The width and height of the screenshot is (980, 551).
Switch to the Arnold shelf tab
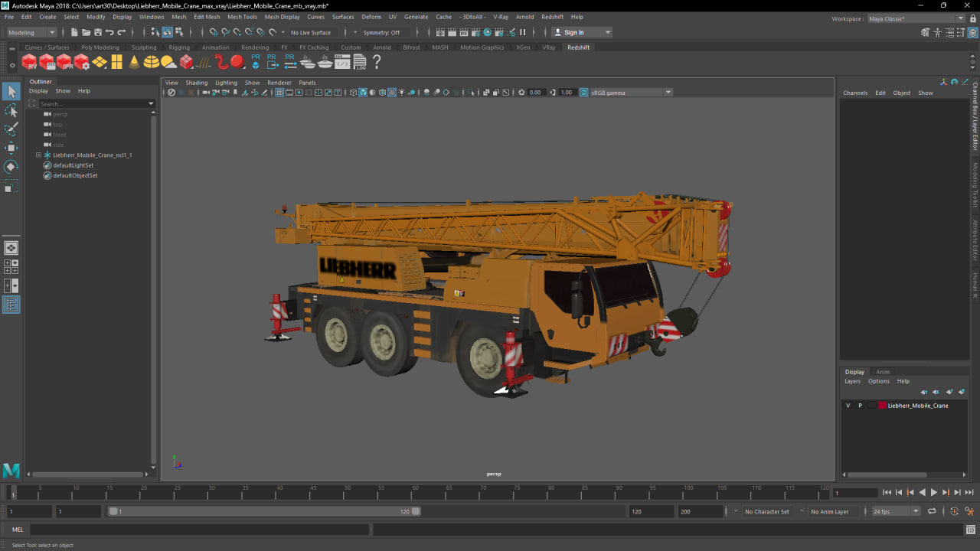click(381, 47)
